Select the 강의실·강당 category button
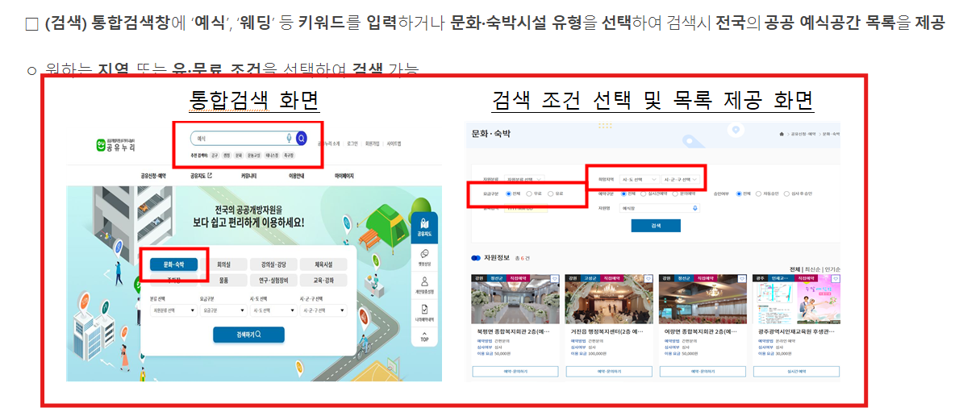Image resolution: width=980 pixels, height=412 pixels. point(273,264)
